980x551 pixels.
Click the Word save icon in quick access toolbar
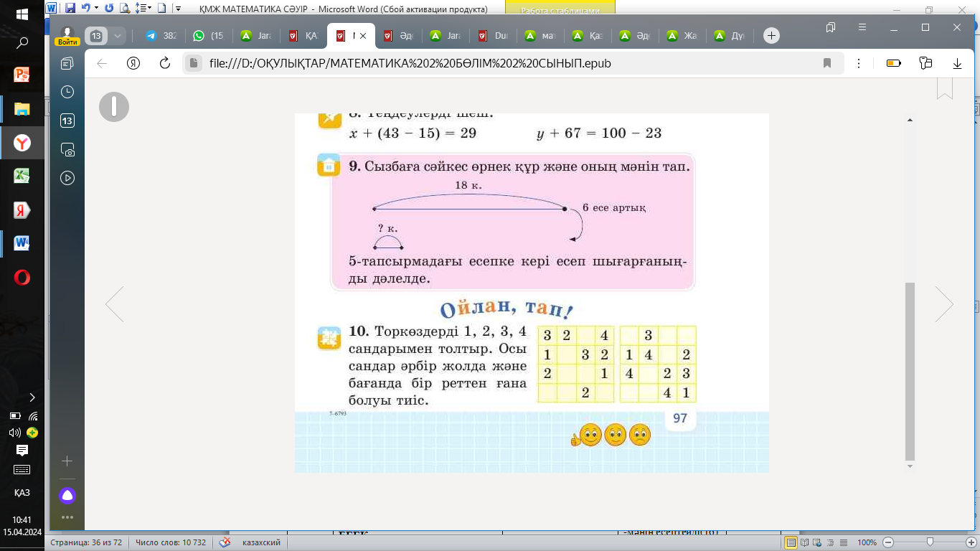pos(70,9)
